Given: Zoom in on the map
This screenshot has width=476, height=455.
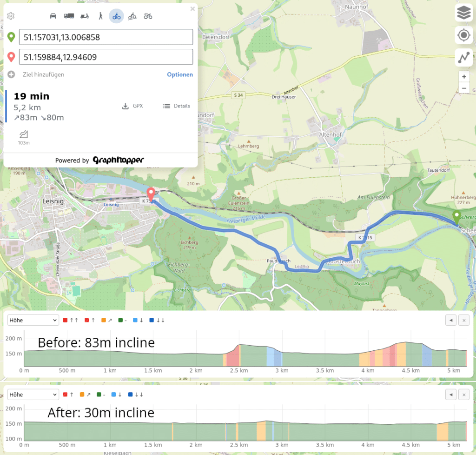Looking at the screenshot, I should click(x=463, y=77).
